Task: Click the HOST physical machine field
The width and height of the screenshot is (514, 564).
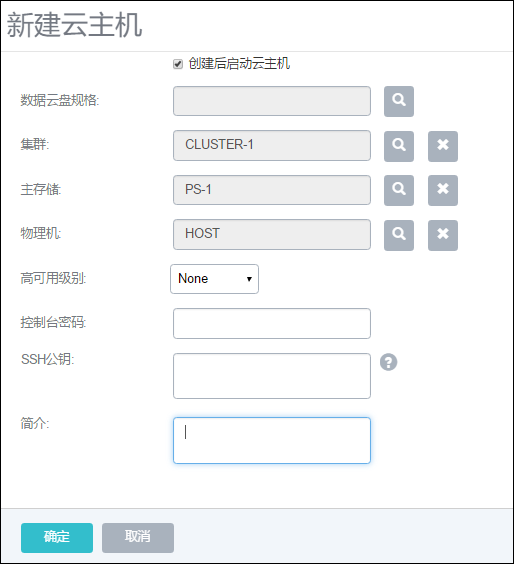Action: (x=272, y=235)
